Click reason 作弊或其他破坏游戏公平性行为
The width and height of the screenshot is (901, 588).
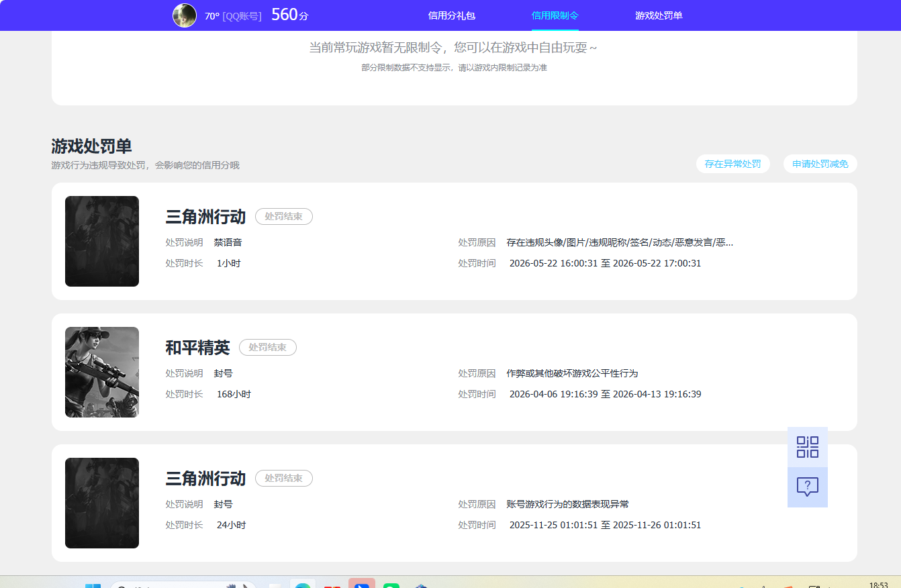pos(572,373)
